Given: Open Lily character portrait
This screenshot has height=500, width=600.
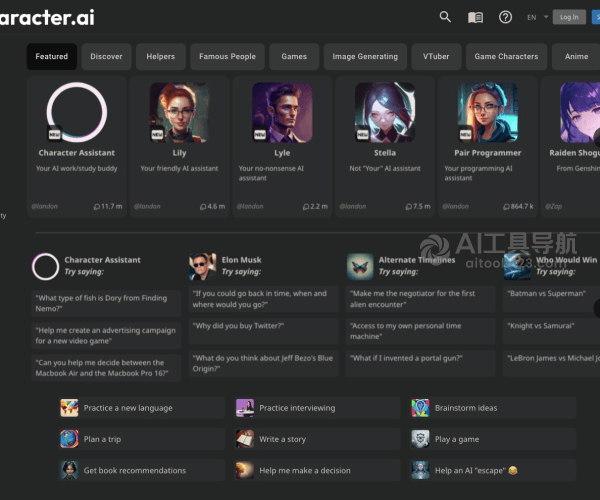Looking at the screenshot, I should point(179,112).
